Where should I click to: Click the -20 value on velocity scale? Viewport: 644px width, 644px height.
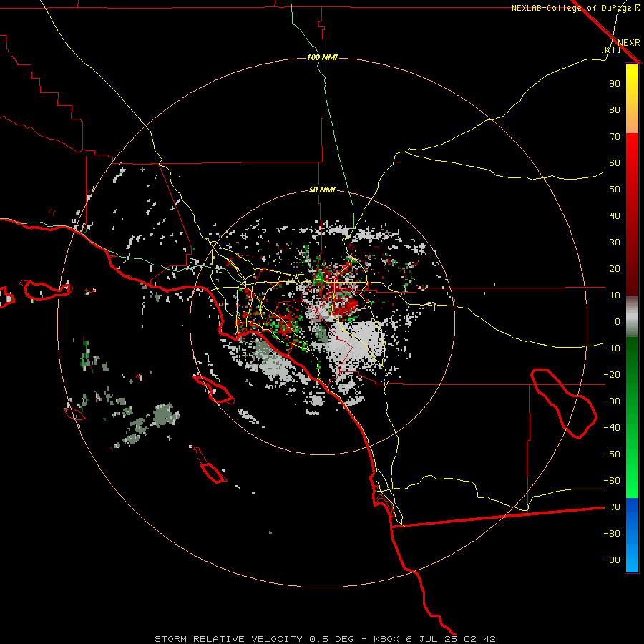(612, 374)
